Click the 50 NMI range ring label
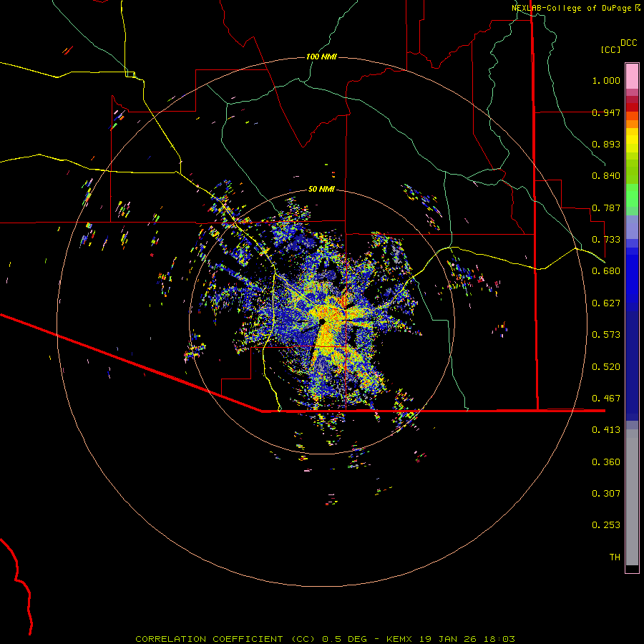 (x=321, y=189)
